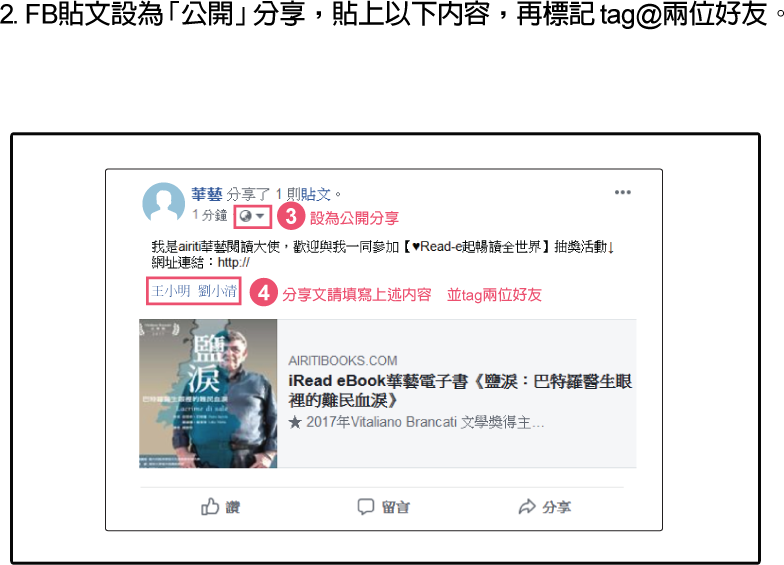
Task: Open the three-dot post options menu
Action: tap(622, 192)
